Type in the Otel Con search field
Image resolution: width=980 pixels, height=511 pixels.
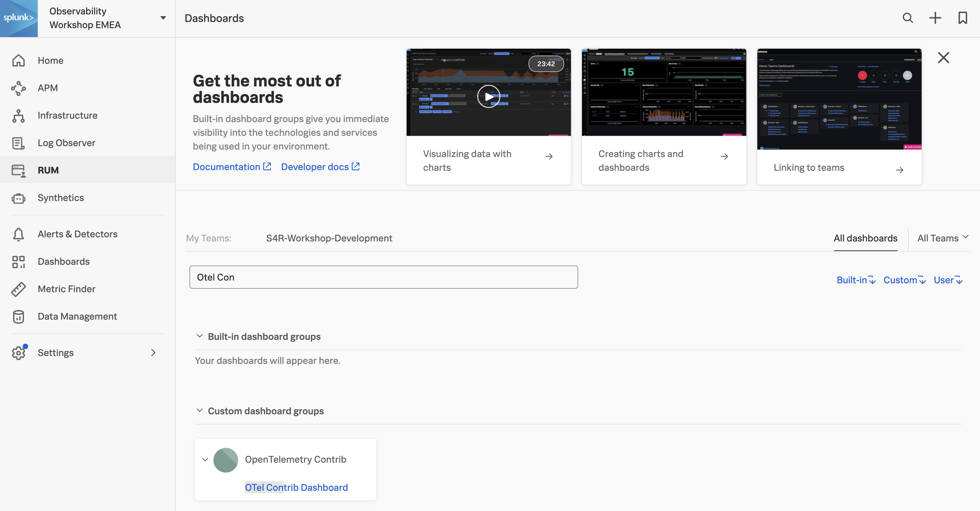point(384,277)
